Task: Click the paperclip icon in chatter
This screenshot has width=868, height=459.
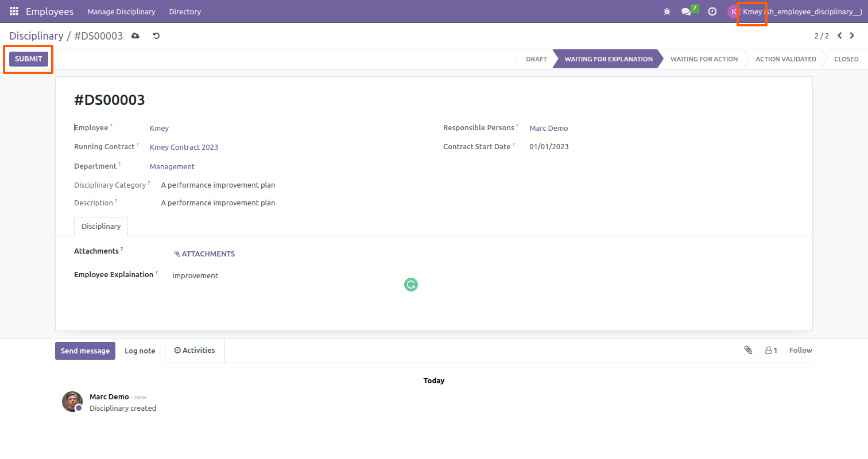Action: coord(749,350)
